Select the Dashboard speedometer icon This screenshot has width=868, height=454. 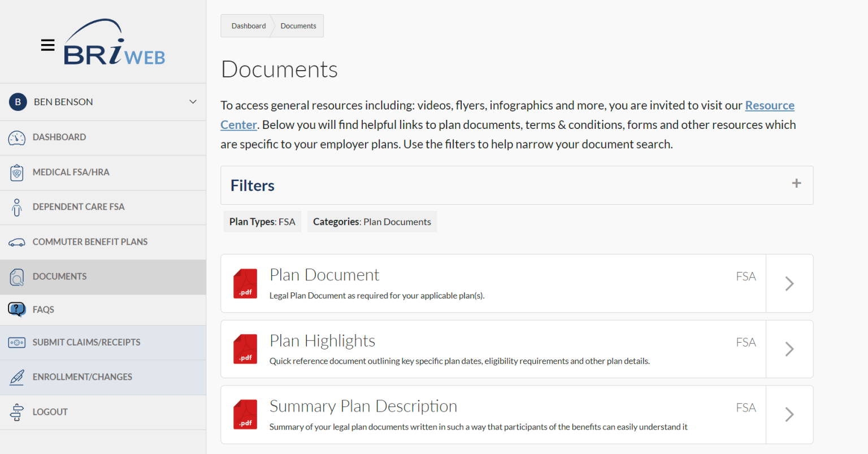[17, 137]
